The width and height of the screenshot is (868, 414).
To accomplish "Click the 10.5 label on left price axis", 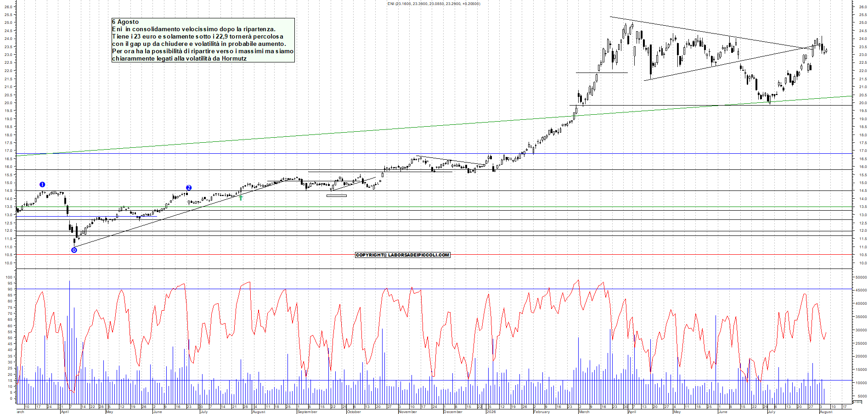I will click(8, 255).
